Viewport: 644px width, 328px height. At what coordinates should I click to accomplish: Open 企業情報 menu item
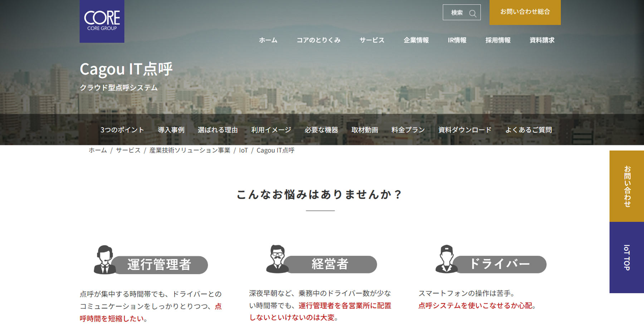[x=416, y=40]
